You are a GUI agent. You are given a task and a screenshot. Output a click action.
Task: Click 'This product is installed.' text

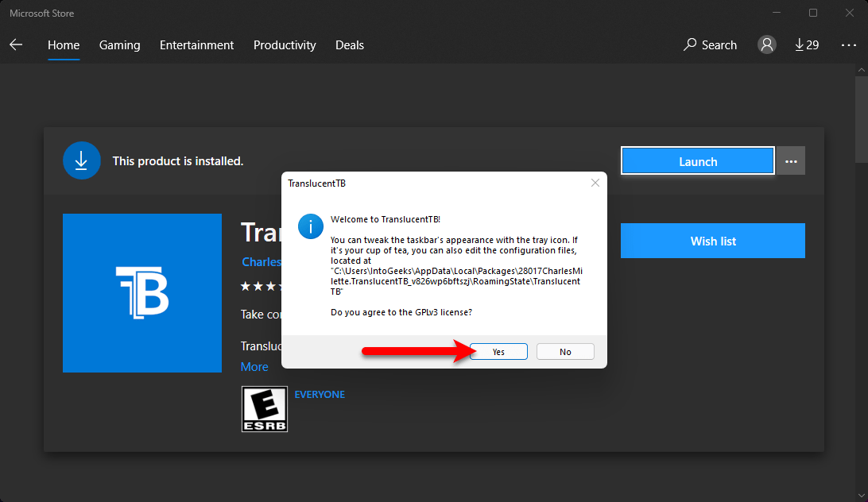pos(178,161)
